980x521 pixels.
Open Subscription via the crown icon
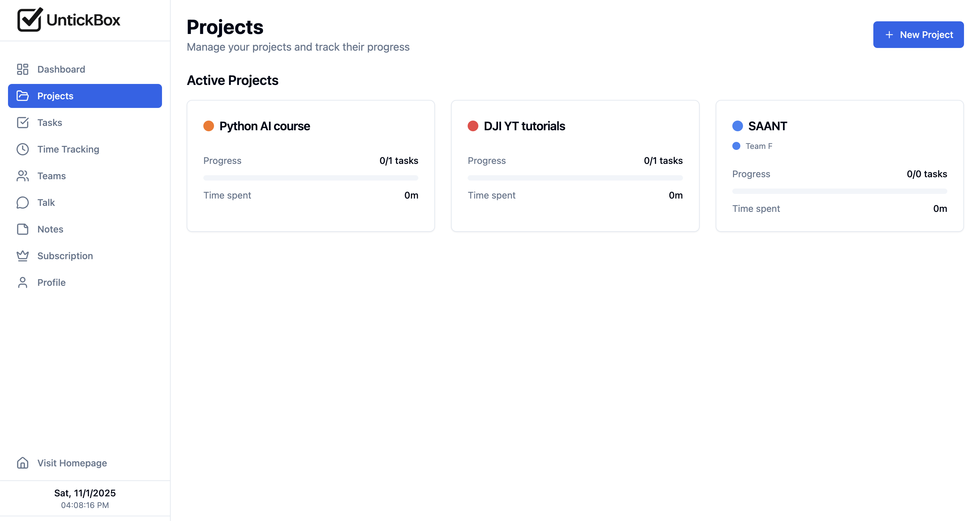click(x=22, y=256)
